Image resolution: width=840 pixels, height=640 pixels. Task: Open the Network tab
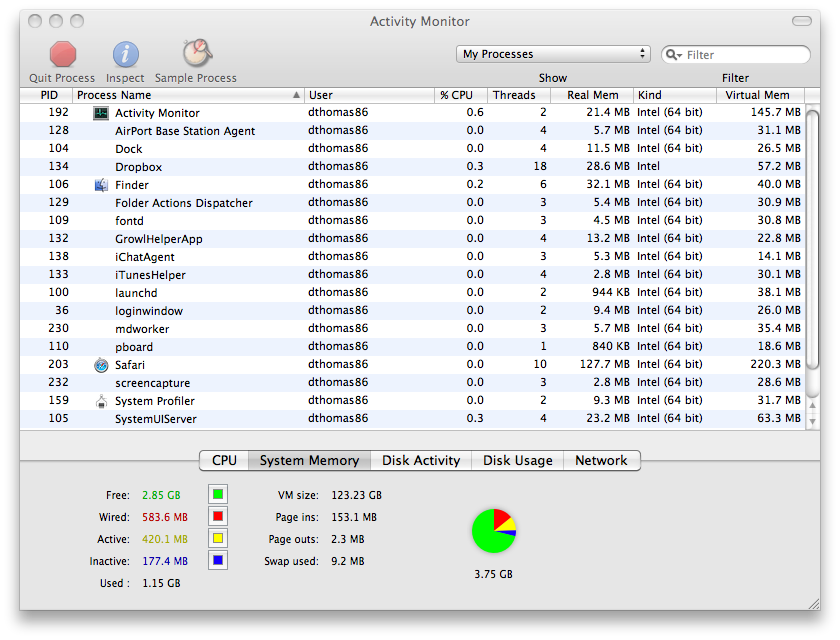[601, 461]
